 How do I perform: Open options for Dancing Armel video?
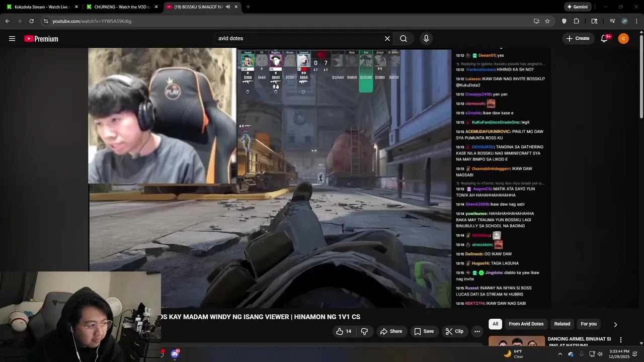tap(620, 340)
